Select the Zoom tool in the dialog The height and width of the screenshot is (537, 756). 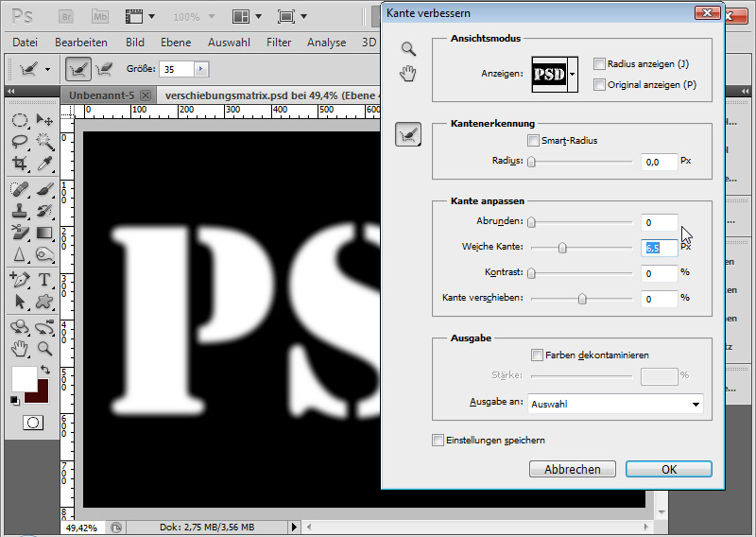408,49
